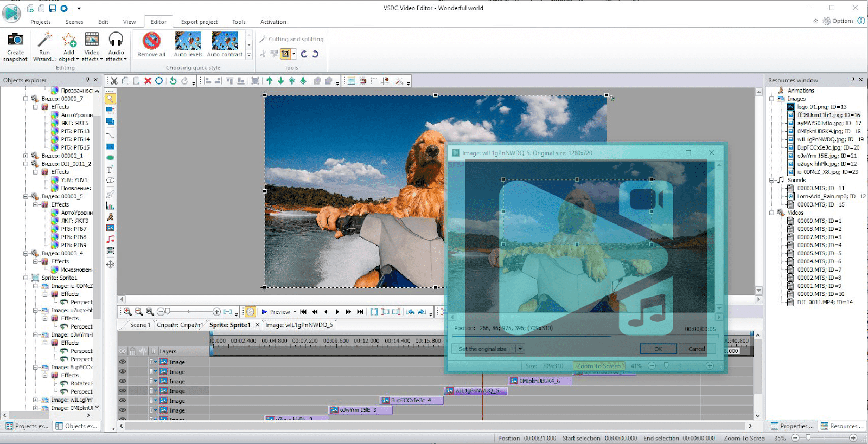Insert a Video object with the filmstrip icon
868x444 pixels.
point(110,250)
